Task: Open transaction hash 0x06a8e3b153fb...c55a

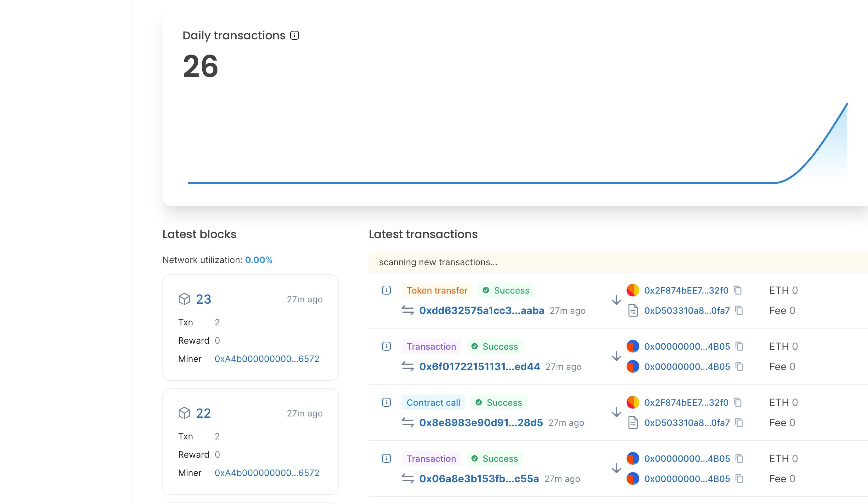Action: pyautogui.click(x=479, y=479)
